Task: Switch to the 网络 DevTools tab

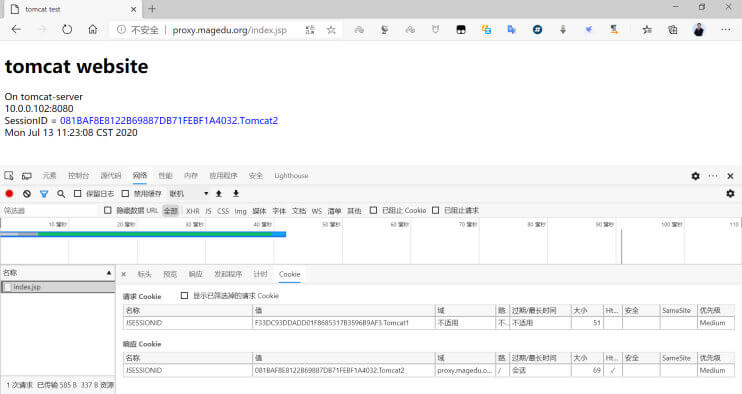Action: coord(140,176)
